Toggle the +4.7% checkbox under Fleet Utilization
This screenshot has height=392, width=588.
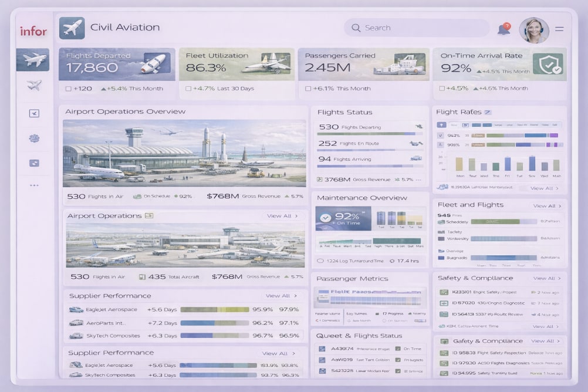tap(188, 89)
